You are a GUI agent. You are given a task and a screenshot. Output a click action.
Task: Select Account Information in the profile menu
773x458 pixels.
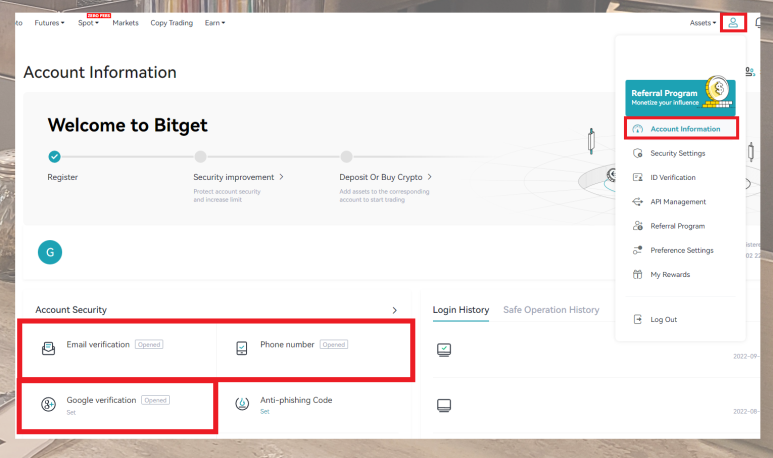pos(681,129)
